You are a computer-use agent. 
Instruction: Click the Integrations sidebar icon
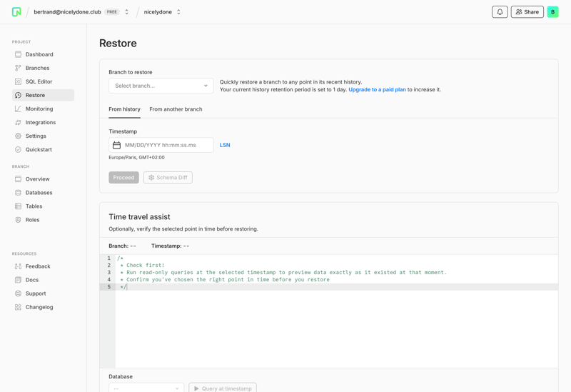click(18, 122)
